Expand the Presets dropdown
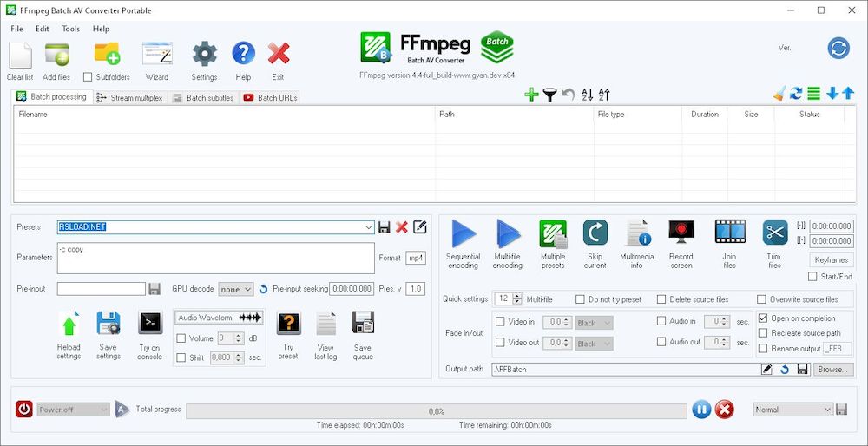The image size is (868, 446). (x=369, y=227)
